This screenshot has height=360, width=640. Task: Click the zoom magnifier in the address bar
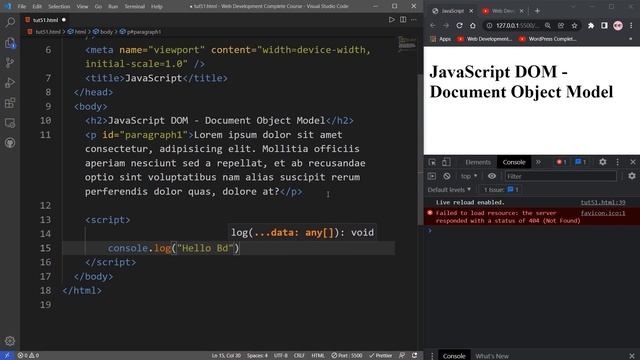coord(547,25)
